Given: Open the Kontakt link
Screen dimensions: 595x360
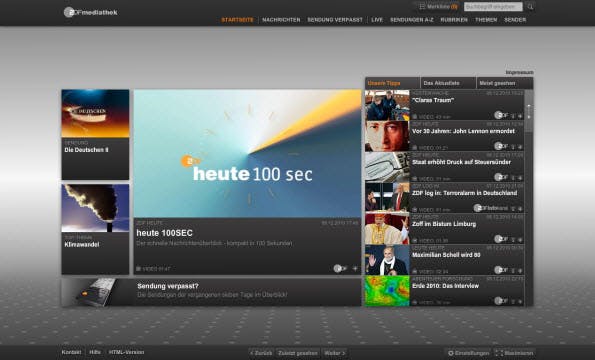Looking at the screenshot, I should click(71, 352).
